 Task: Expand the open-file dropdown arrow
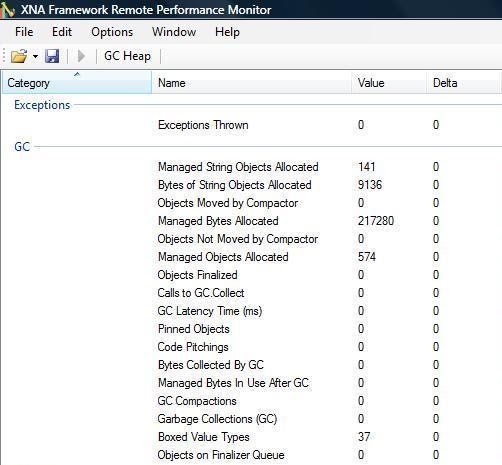tap(35, 56)
